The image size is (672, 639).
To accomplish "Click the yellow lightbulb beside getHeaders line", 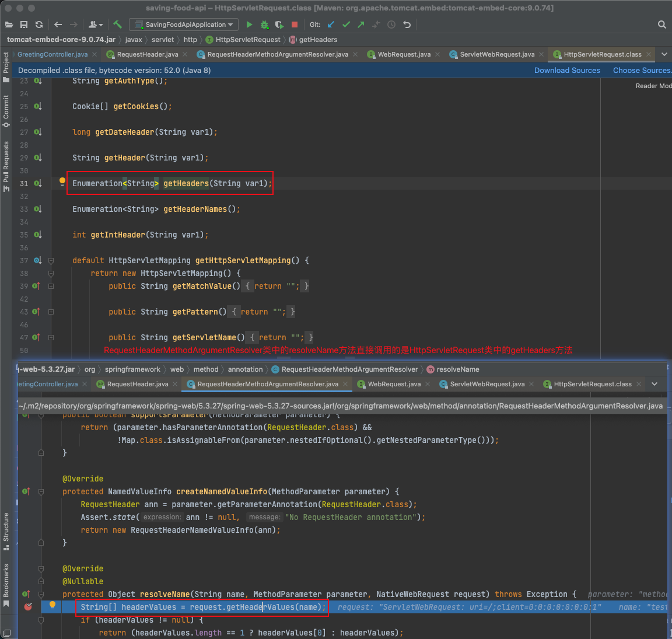I will (62, 181).
